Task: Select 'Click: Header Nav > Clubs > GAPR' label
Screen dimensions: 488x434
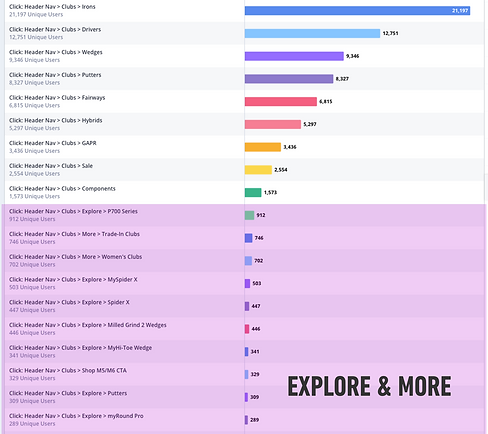Action: pyautogui.click(x=53, y=143)
